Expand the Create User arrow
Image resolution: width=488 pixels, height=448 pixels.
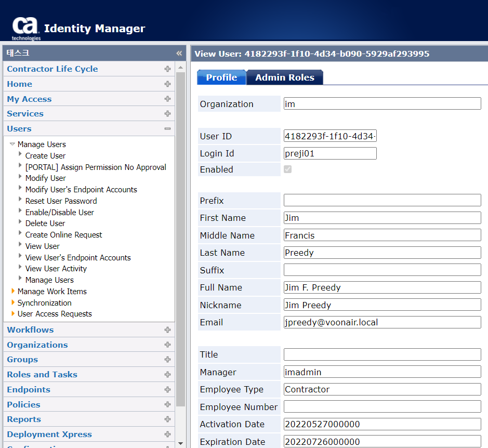[x=20, y=154]
